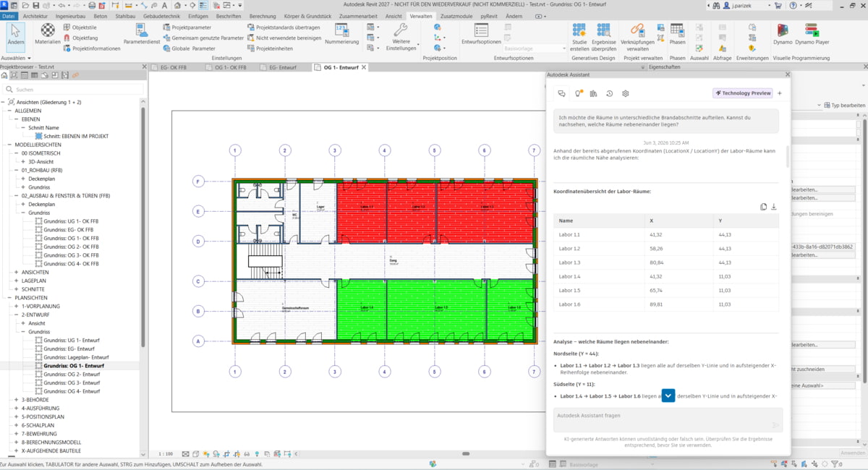Close the OG 1- Entwurf view tab
The height and width of the screenshot is (470, 868).
pos(364,67)
